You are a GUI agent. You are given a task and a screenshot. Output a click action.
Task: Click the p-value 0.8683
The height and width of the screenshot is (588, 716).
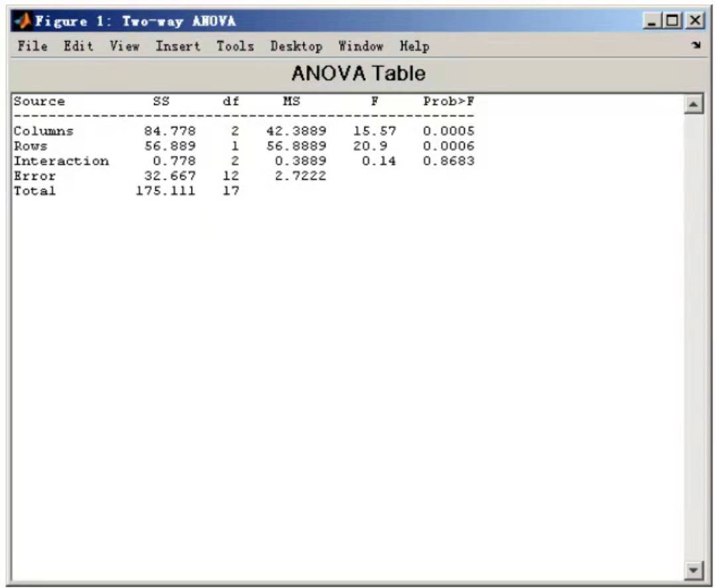tap(448, 161)
